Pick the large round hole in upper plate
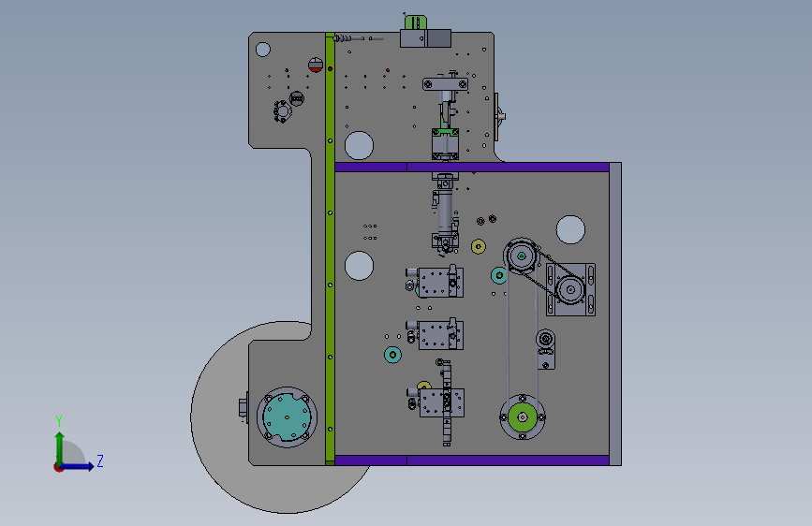 359,145
